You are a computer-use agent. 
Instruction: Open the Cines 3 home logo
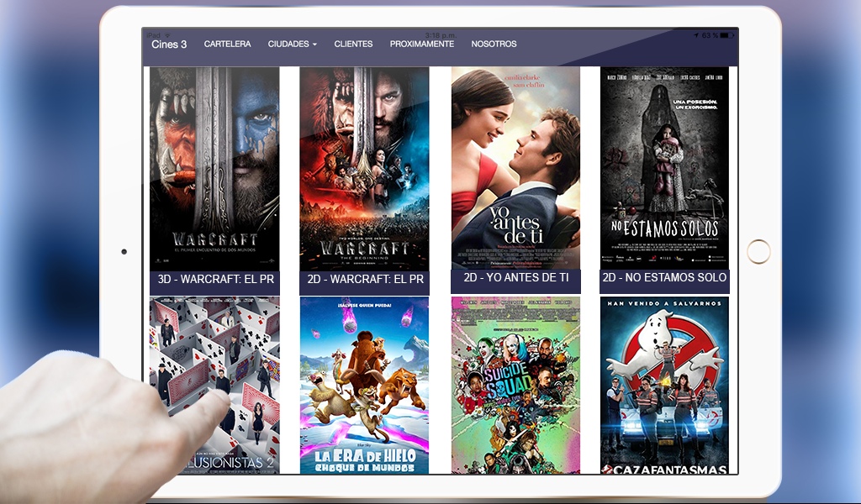169,45
